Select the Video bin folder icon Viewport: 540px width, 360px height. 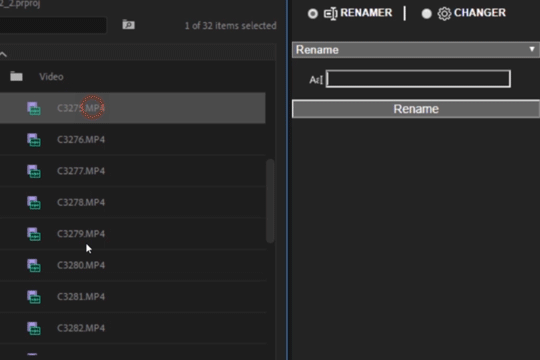[x=16, y=76]
